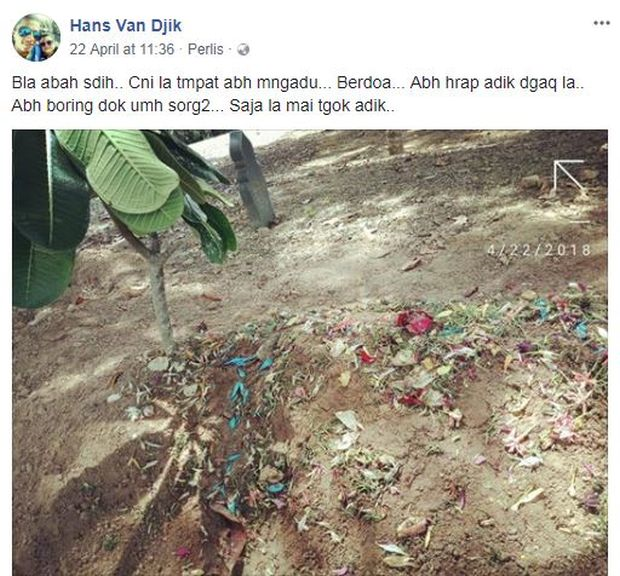Click the red flower on the grave
This screenshot has width=620, height=576.
pyautogui.click(x=414, y=321)
